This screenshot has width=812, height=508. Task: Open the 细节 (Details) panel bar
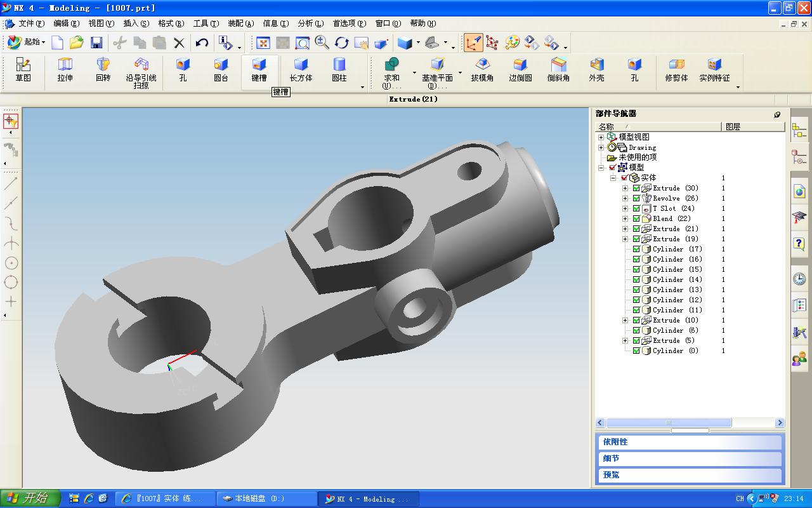click(x=690, y=458)
